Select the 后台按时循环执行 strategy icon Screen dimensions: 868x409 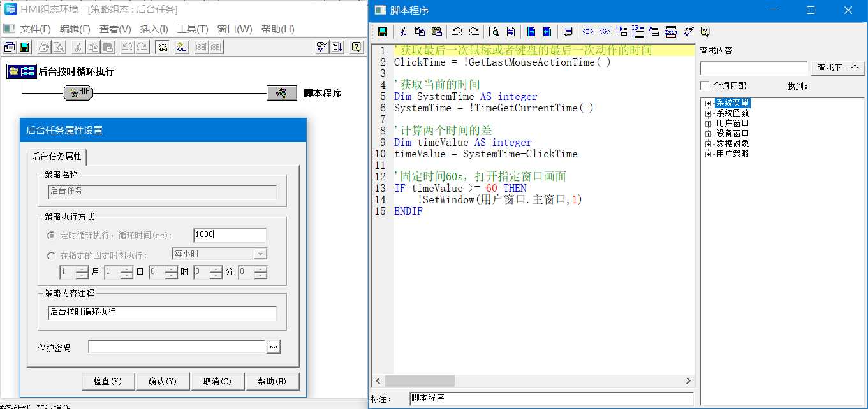pyautogui.click(x=22, y=71)
